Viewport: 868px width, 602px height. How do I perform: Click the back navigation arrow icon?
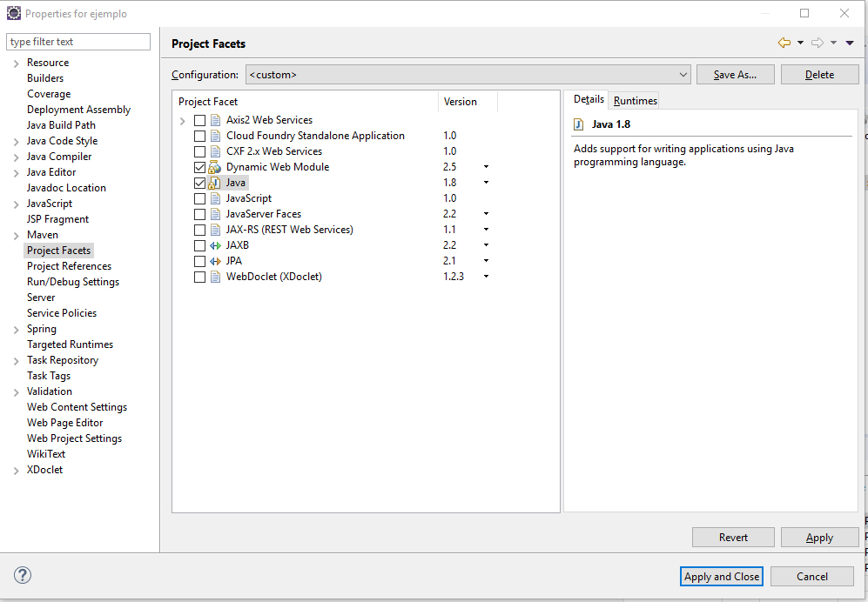784,43
